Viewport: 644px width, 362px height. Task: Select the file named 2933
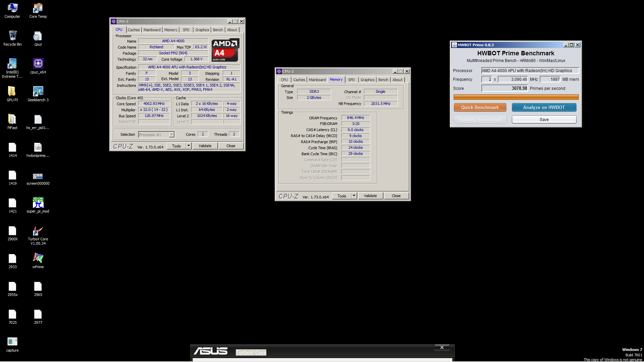click(12, 261)
